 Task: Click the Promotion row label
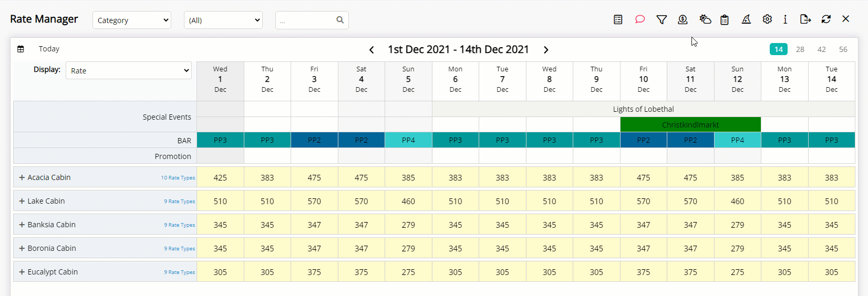[x=173, y=156]
